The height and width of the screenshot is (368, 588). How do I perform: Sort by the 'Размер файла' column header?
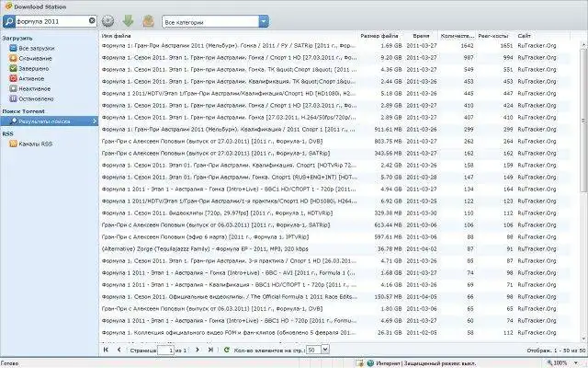[x=379, y=36]
